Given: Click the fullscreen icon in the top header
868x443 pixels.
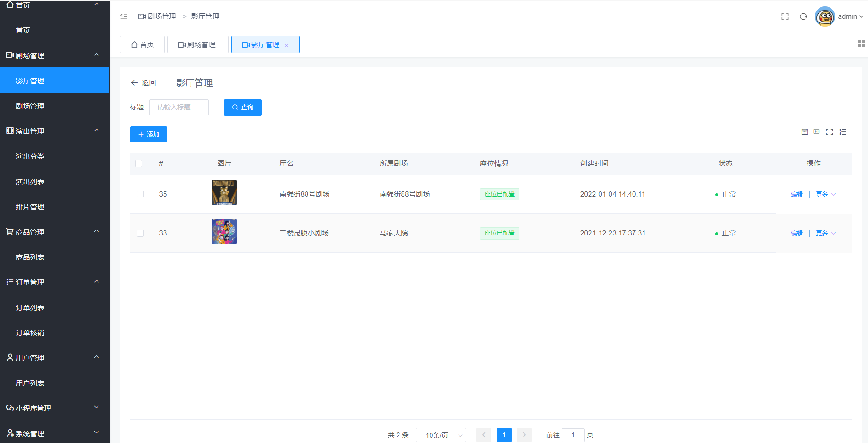Looking at the screenshot, I should click(x=785, y=16).
